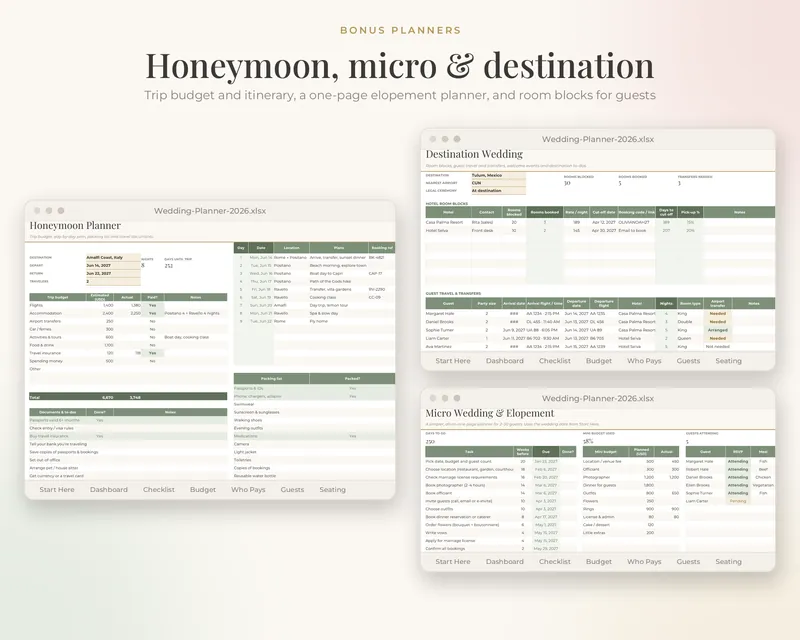Click Not needed transfer status for Ava Martinez

click(x=717, y=347)
